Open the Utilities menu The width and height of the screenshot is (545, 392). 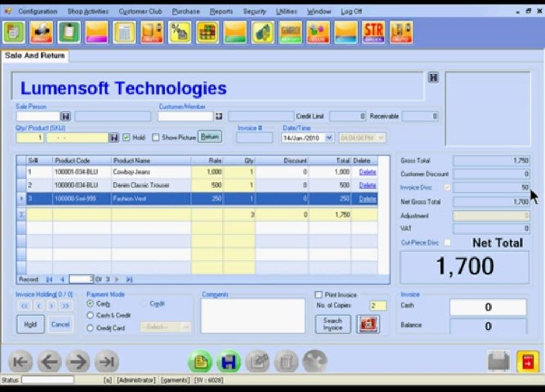click(x=287, y=11)
